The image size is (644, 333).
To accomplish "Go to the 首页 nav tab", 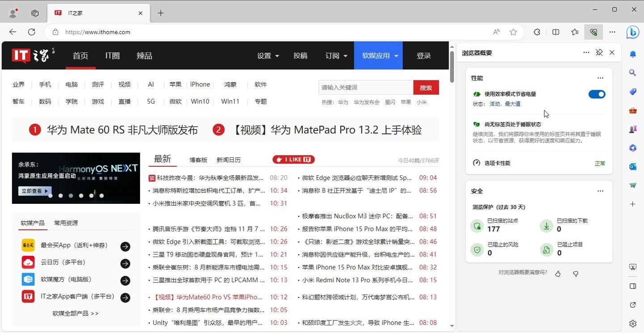I will [x=80, y=56].
